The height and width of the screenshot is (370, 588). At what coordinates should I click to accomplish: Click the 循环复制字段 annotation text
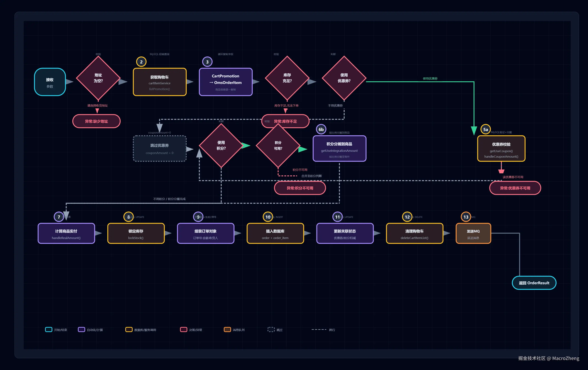point(225,54)
